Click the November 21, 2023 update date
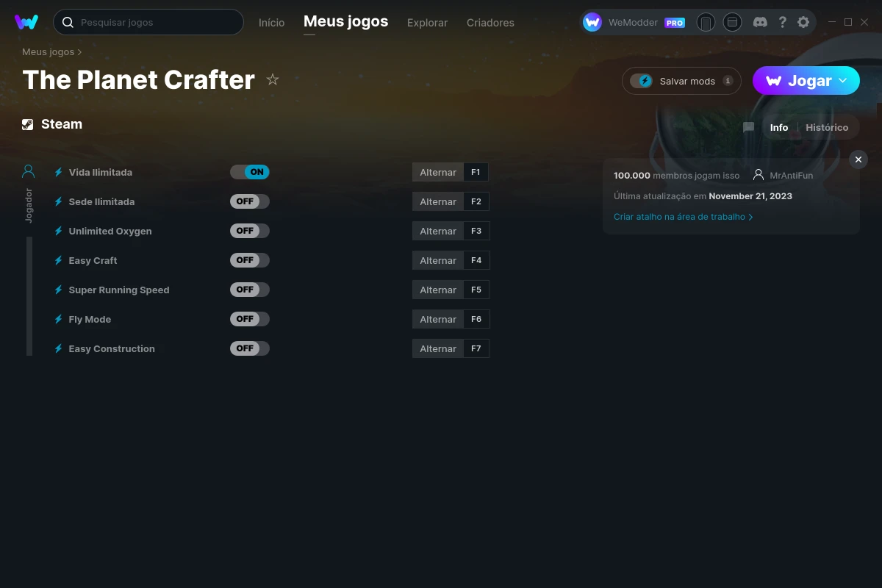 (x=750, y=196)
